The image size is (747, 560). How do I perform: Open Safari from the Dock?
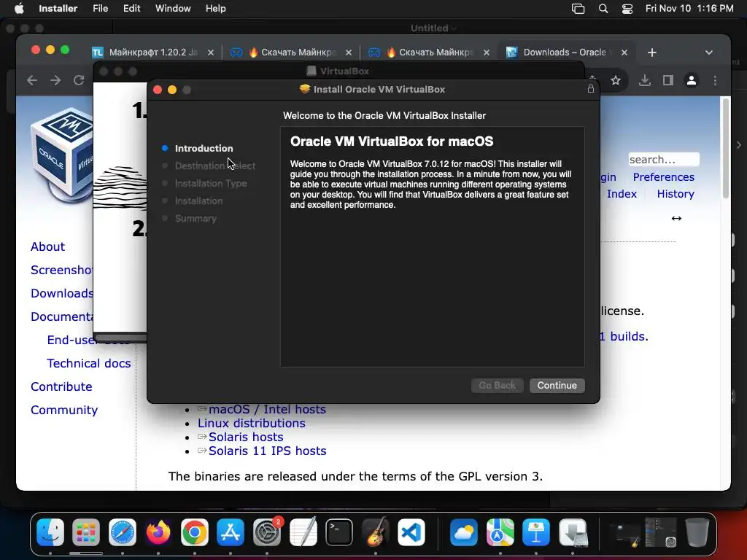(x=123, y=532)
